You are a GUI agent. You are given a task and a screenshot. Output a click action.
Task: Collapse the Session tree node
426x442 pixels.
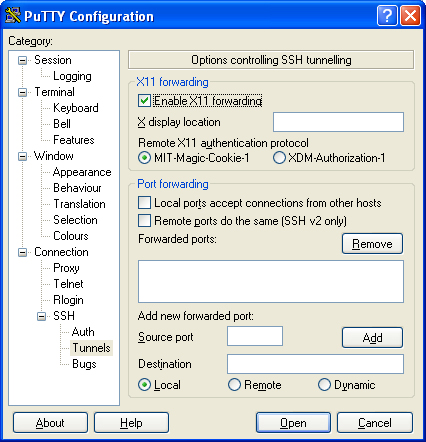point(22,60)
